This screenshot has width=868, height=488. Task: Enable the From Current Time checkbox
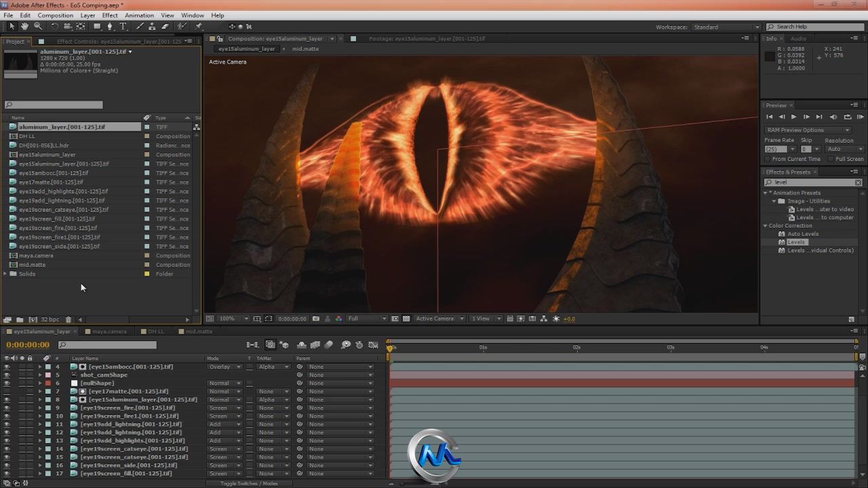(x=768, y=159)
